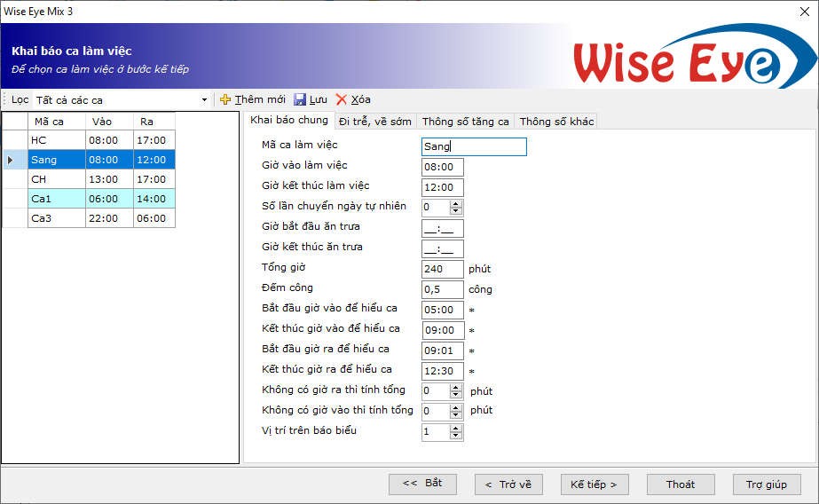Open Trợ giúp help button
This screenshot has height=504, width=819.
[767, 484]
